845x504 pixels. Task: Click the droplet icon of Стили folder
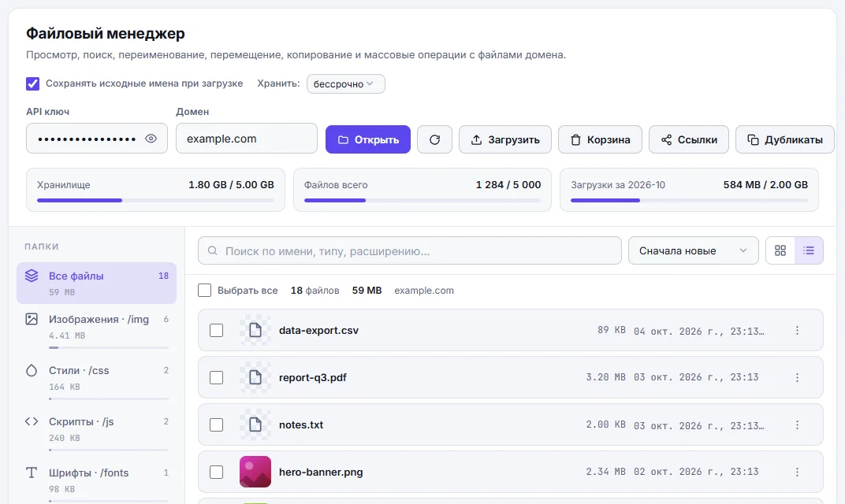(32, 370)
